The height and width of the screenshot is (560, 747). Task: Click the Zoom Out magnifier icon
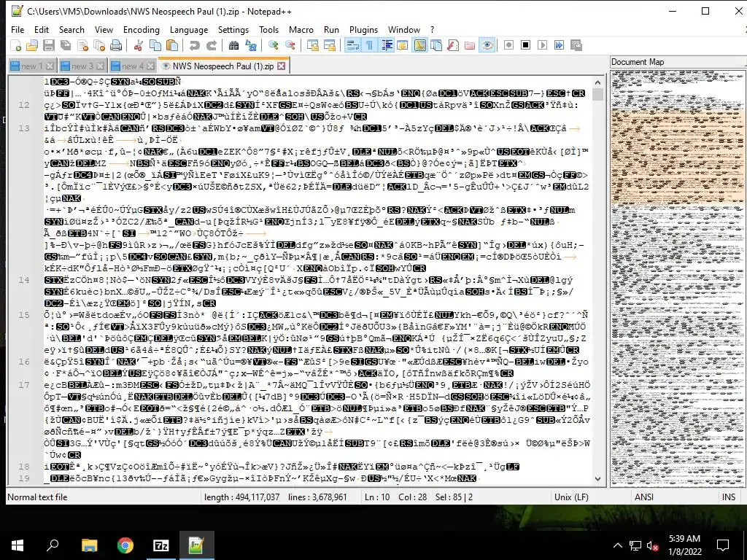290,45
